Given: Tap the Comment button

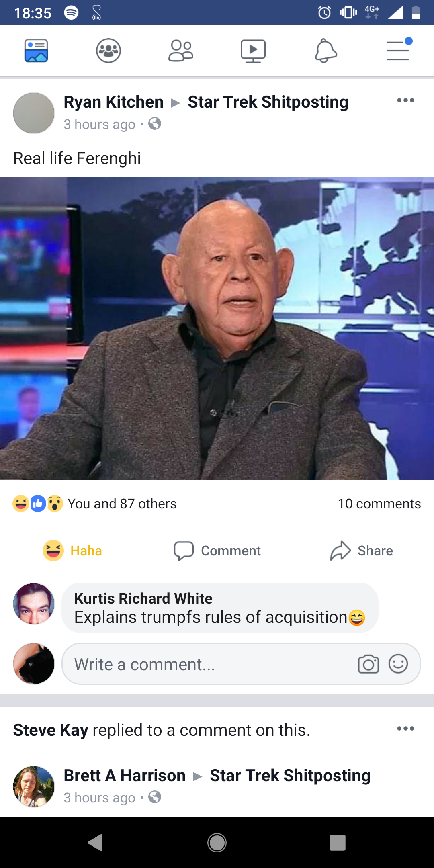Looking at the screenshot, I should [217, 551].
